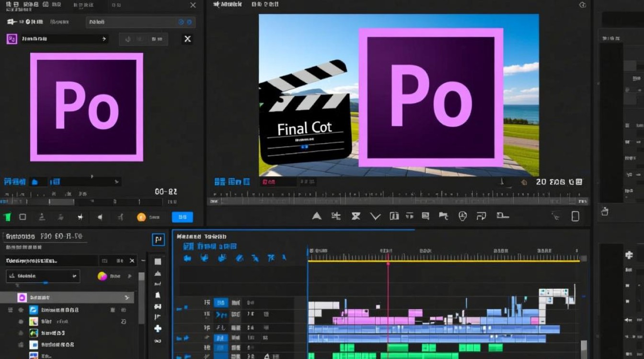The image size is (644, 359).
Task: Click the small purple Po icon in the source panel header
Action: click(11, 39)
